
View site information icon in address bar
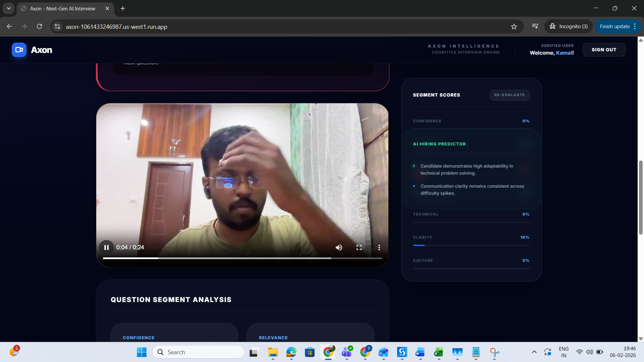click(57, 26)
